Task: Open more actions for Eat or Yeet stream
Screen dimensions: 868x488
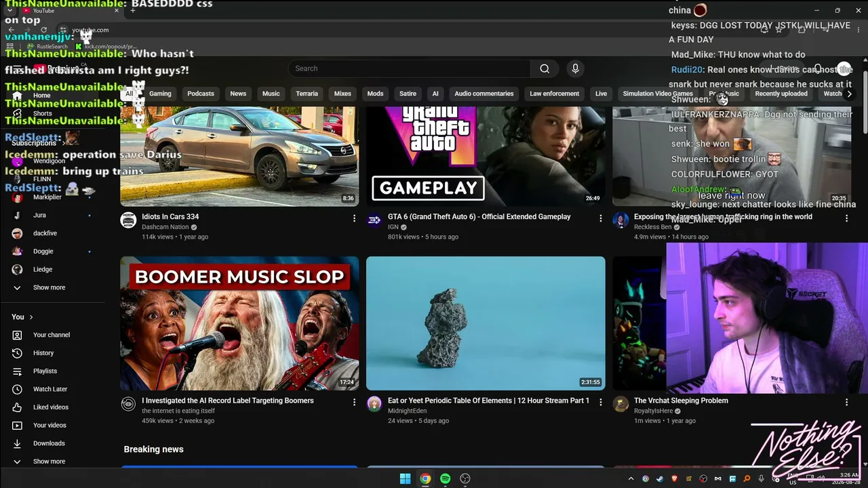Action: 600,402
